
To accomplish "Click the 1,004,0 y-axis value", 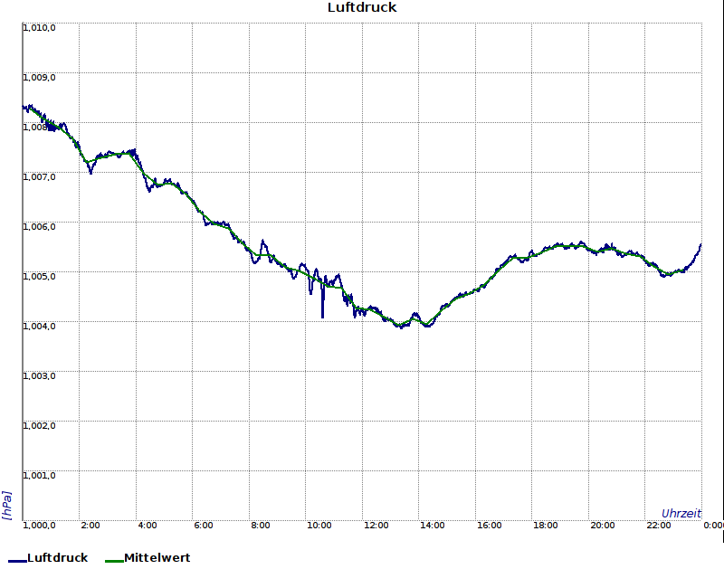I will click(39, 327).
